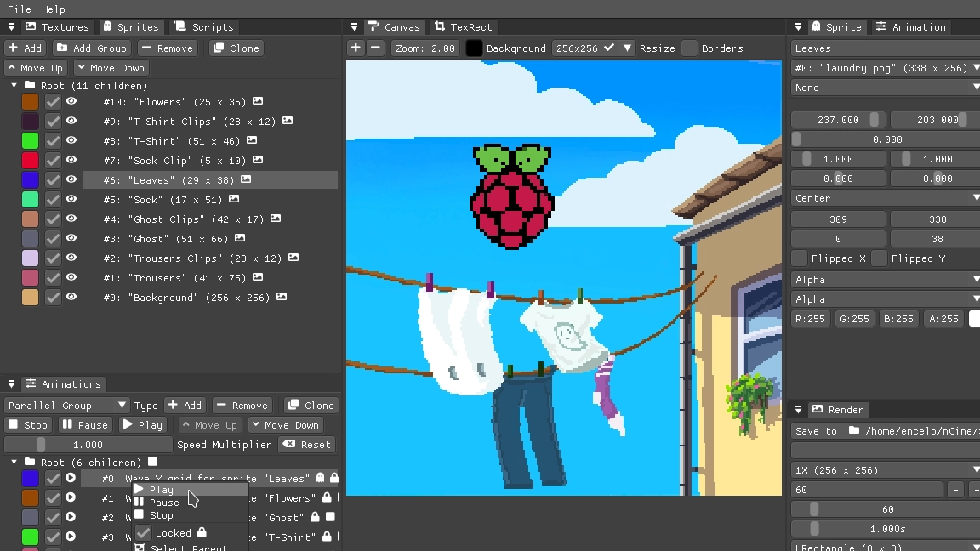Toggle the Locked checkbox in context menu
Image resolution: width=980 pixels, height=551 pixels.
143,533
